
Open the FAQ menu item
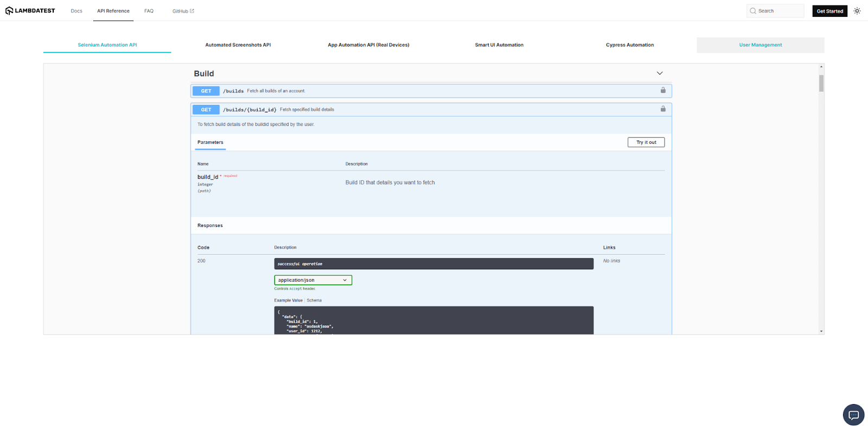tap(149, 11)
